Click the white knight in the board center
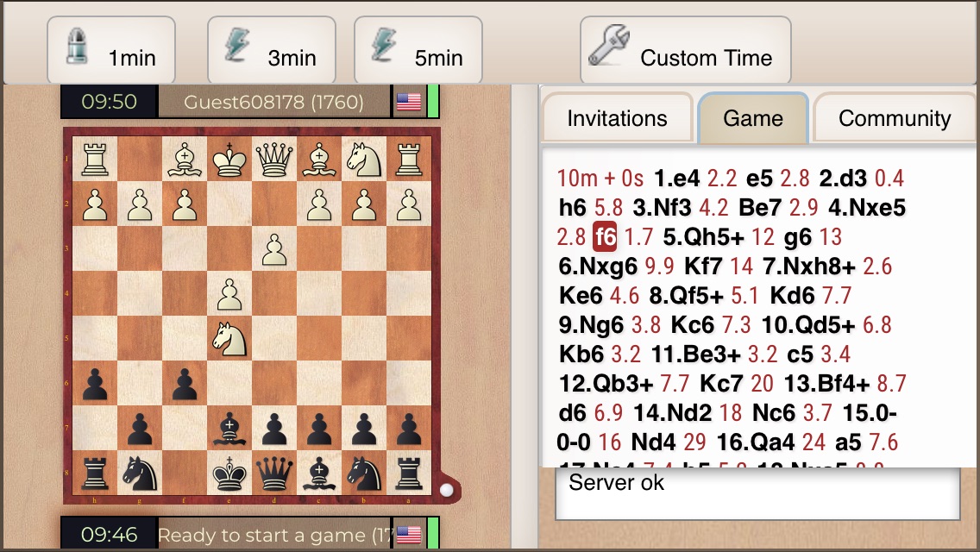This screenshot has height=552, width=980. click(x=229, y=339)
